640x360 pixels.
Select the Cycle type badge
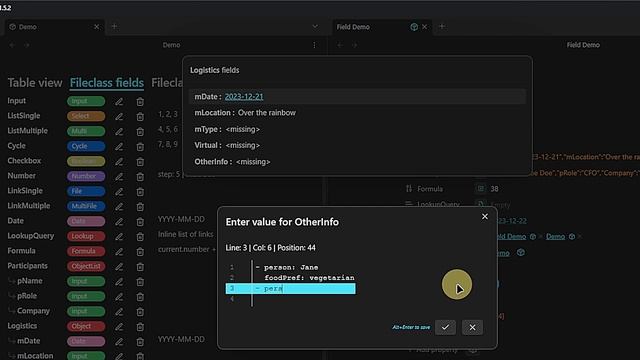point(86,147)
